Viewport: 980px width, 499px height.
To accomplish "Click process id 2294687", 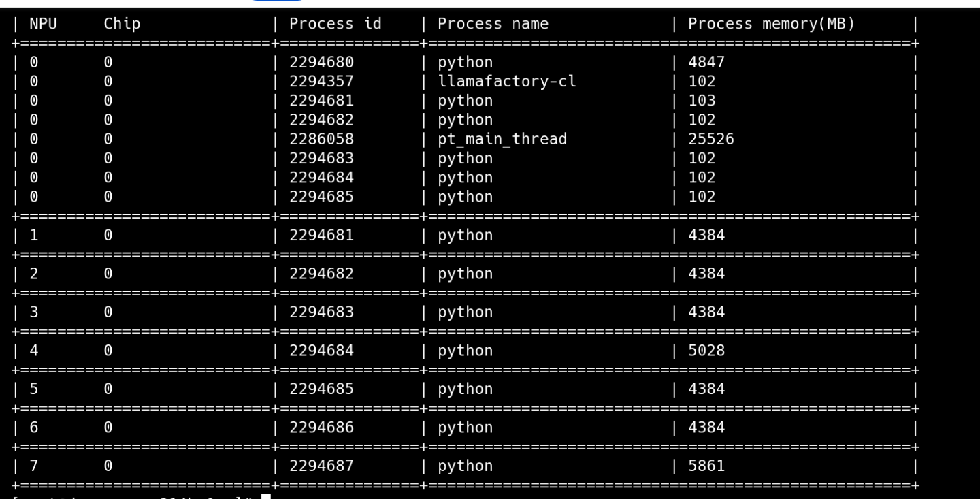I will (321, 466).
